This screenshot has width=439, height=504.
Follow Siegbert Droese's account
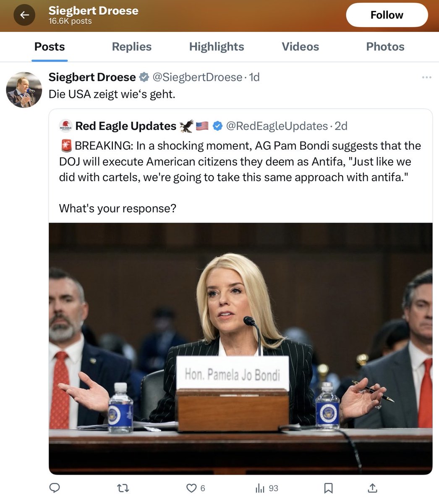[387, 15]
